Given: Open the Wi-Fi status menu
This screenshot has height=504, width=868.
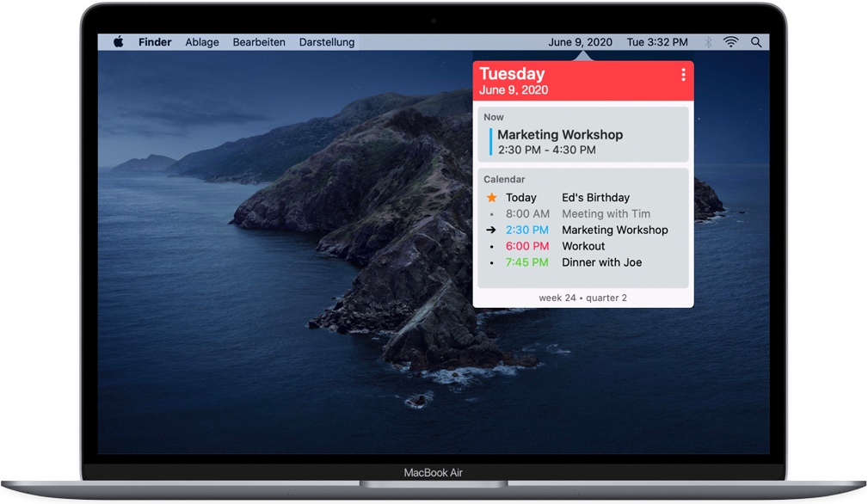Looking at the screenshot, I should point(731,42).
